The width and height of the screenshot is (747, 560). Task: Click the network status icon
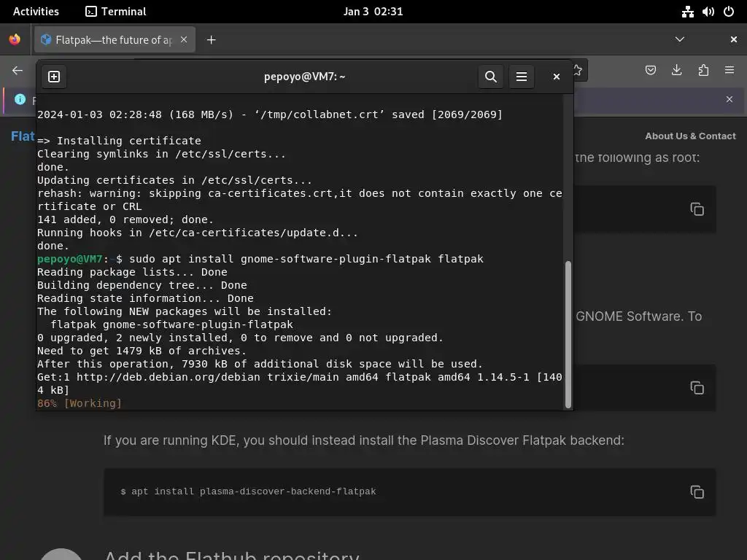[x=687, y=12]
